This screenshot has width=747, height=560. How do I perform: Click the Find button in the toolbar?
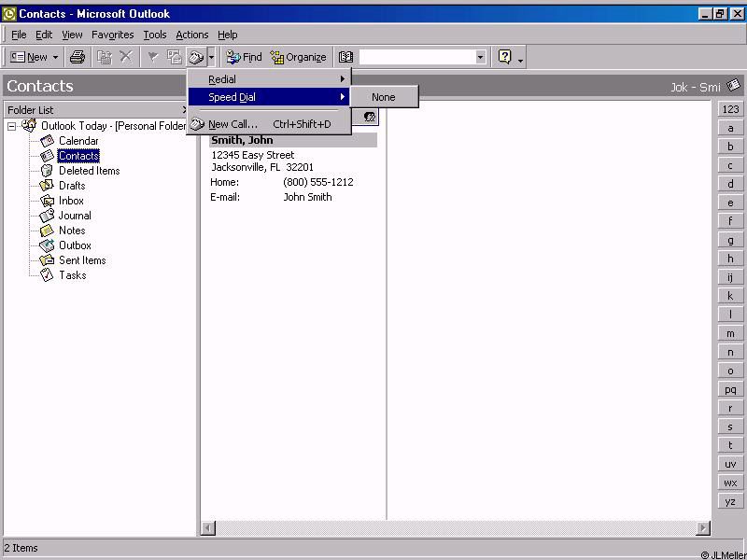(245, 57)
